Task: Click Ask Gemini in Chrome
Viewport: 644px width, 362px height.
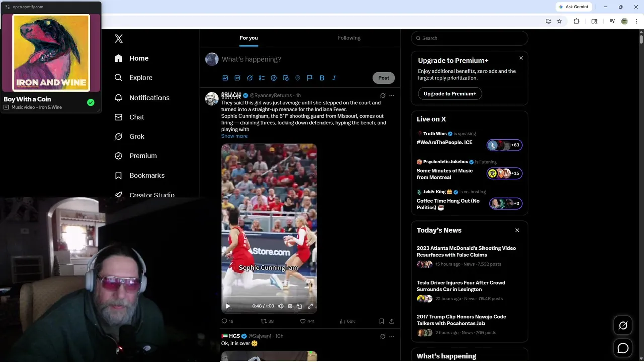Action: pos(573,7)
